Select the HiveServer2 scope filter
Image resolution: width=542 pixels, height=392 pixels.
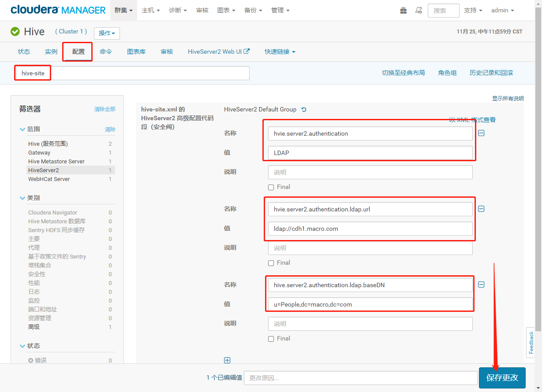tap(70, 170)
